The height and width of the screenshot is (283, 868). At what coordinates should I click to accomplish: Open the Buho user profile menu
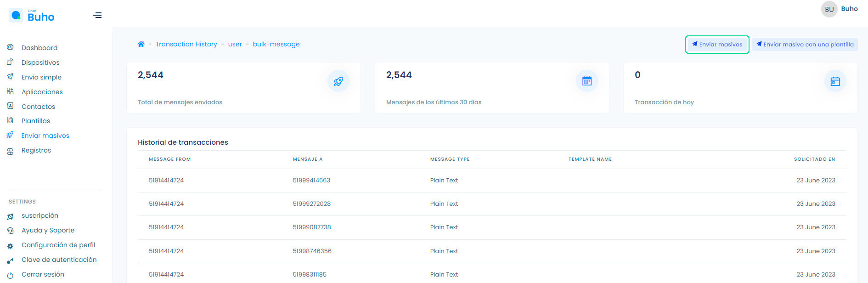[x=839, y=9]
